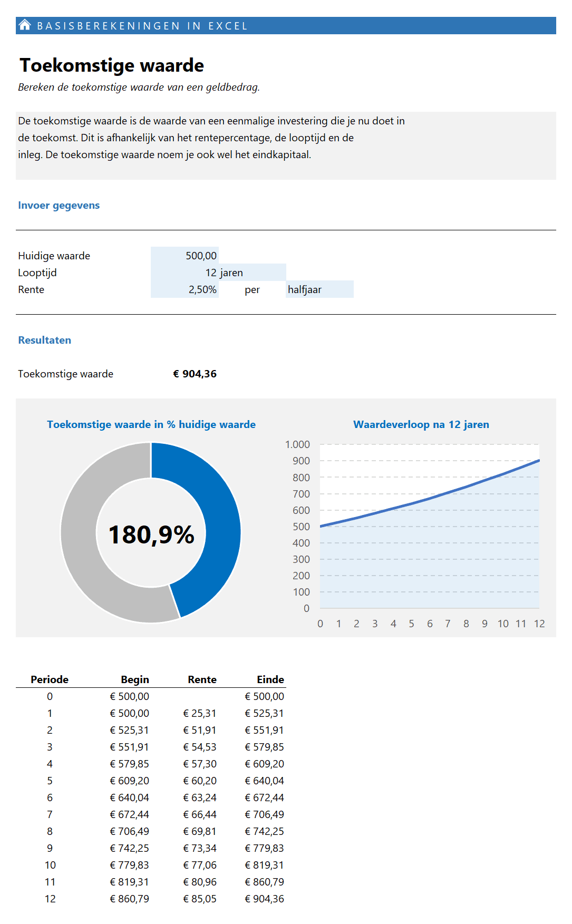Open the jaren unit dropdown cell
The width and height of the screenshot is (572, 924).
(252, 273)
